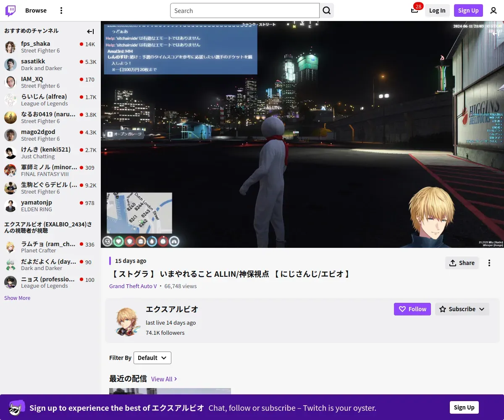Open the 軍師ミノル channel row

[50, 171]
